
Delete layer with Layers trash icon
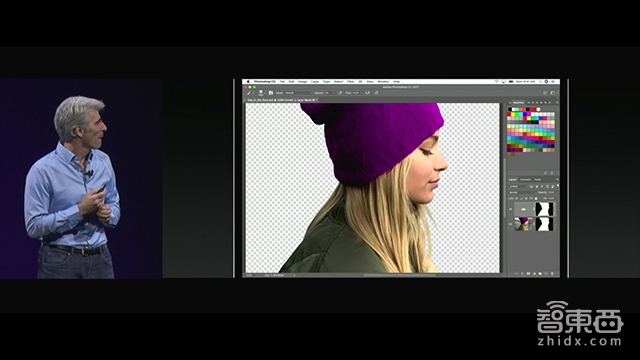pos(552,273)
